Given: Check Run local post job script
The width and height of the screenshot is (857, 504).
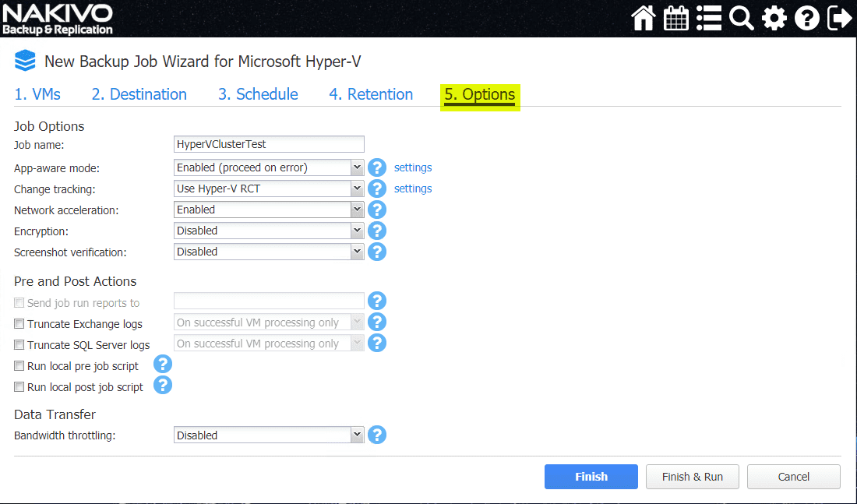Looking at the screenshot, I should (x=19, y=387).
